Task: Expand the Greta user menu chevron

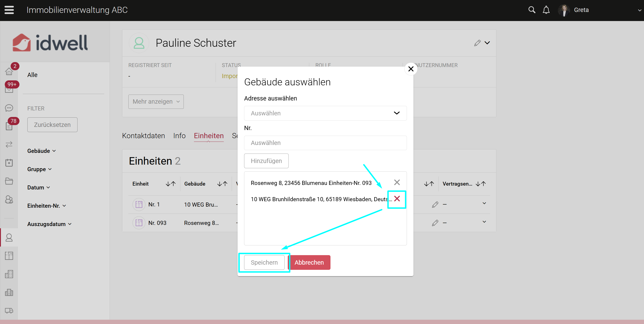Action: [x=639, y=10]
